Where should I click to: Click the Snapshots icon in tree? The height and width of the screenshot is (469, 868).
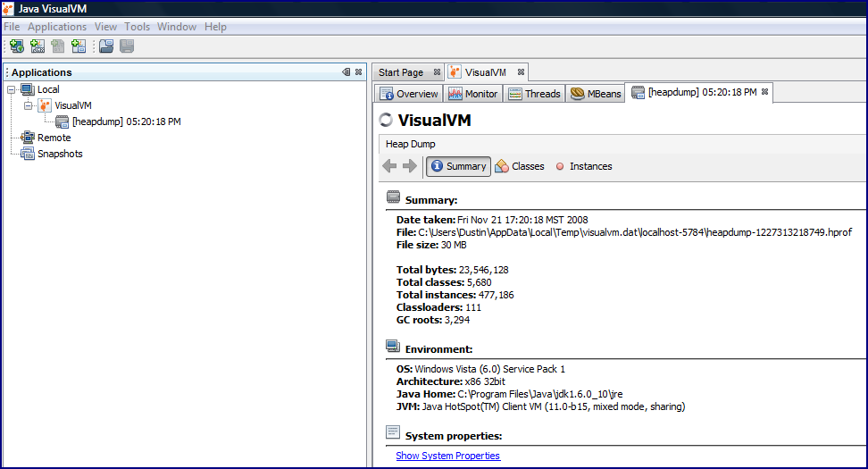click(x=28, y=154)
